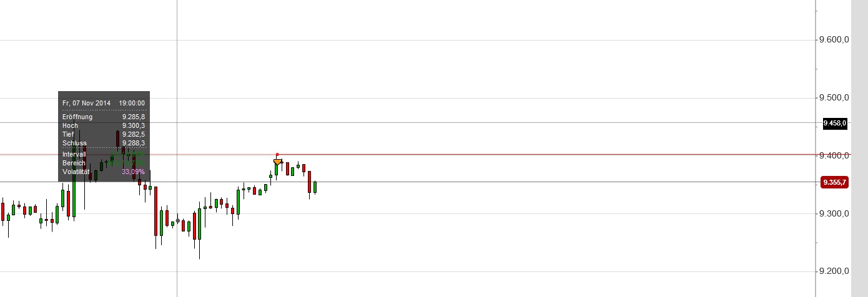Click the Volatilität value 33,09%
The width and height of the screenshot is (868, 297).
(133, 172)
